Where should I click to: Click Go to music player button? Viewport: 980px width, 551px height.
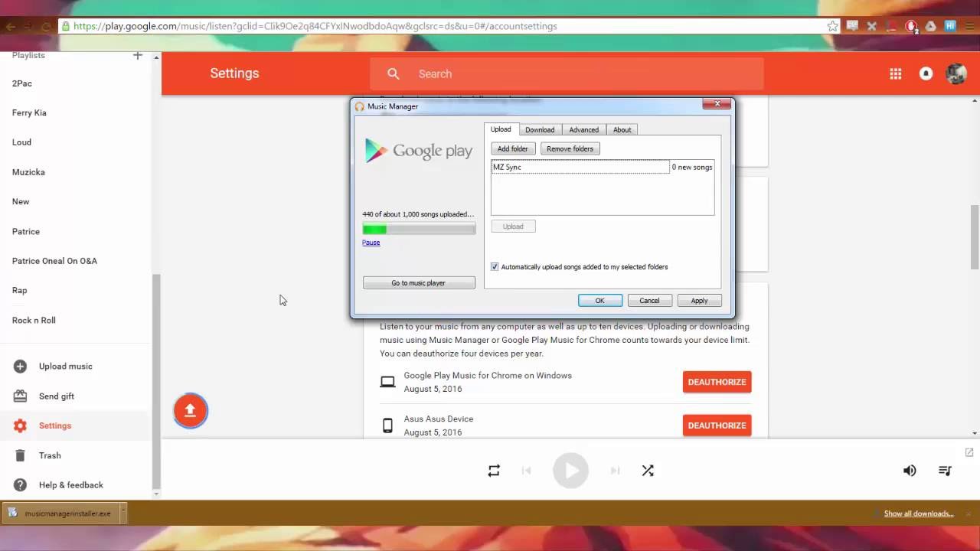(419, 283)
